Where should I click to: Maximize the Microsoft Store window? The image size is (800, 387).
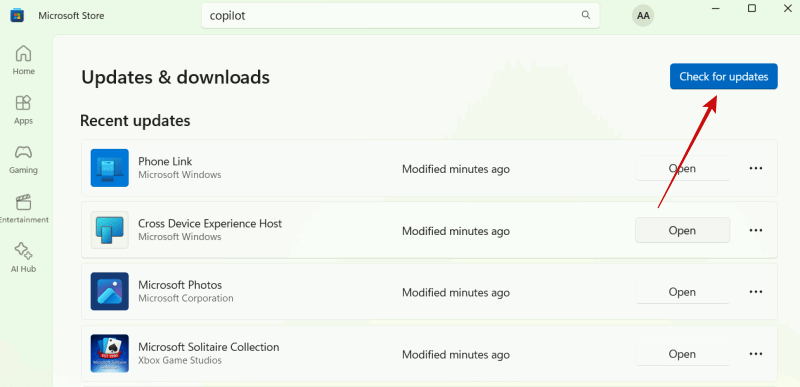tap(752, 8)
